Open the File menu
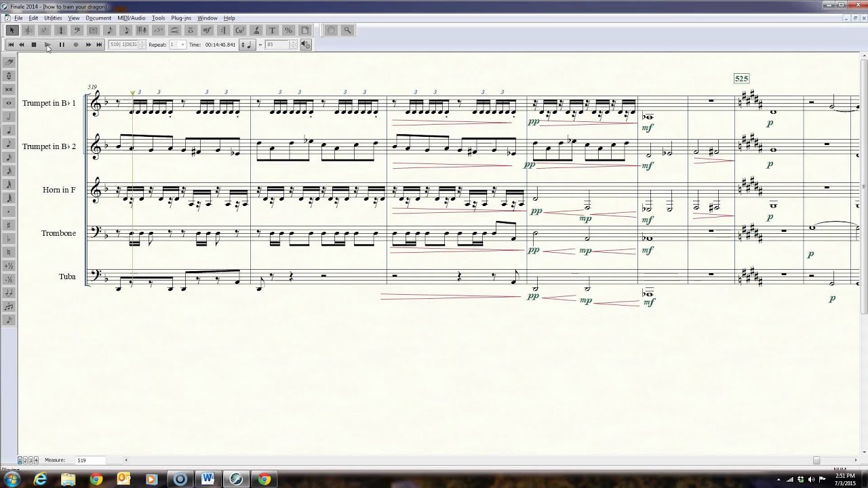 [18, 18]
